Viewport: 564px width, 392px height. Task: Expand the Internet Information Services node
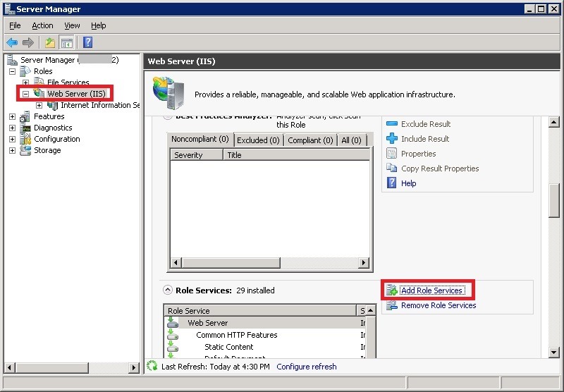tap(39, 105)
